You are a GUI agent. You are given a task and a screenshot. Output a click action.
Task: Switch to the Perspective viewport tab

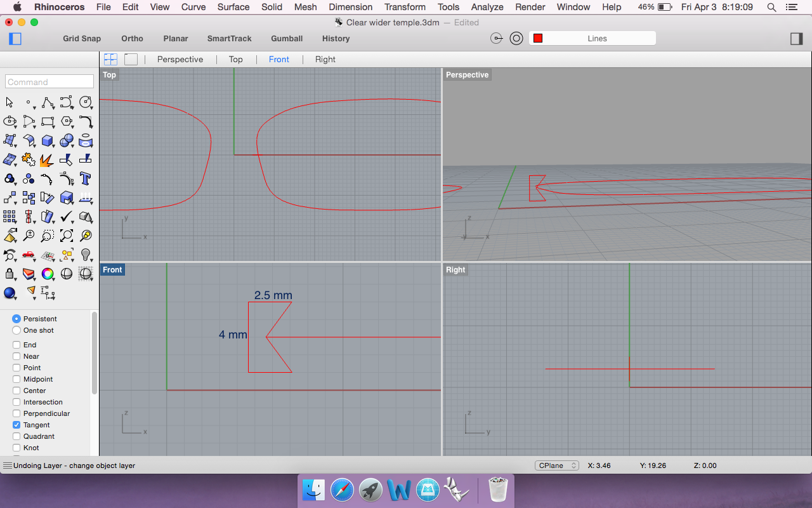coord(180,59)
